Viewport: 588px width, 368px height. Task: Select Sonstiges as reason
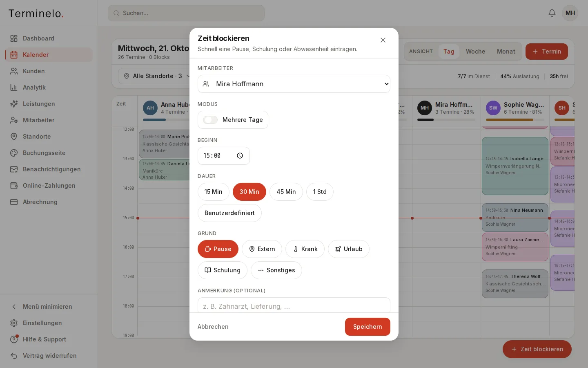click(x=276, y=270)
